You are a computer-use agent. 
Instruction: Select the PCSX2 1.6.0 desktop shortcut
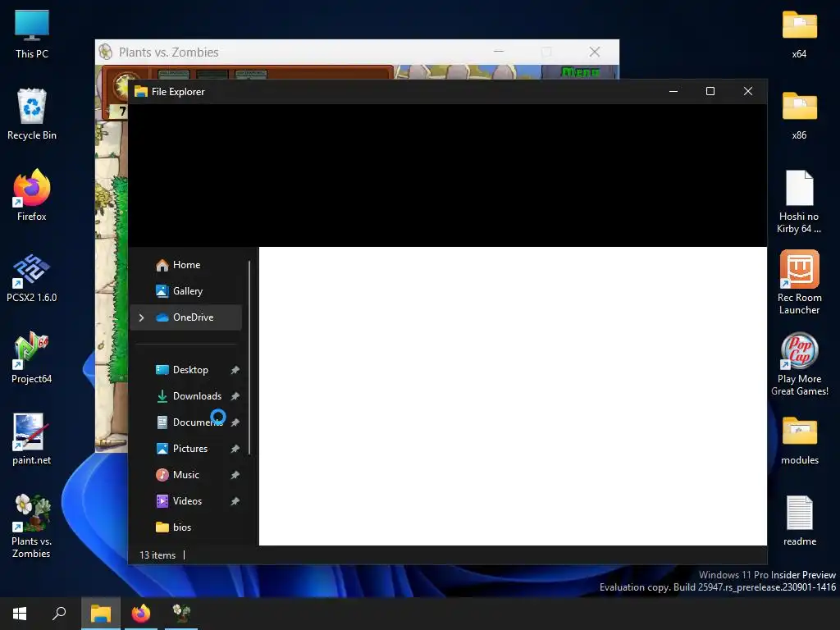[32, 277]
